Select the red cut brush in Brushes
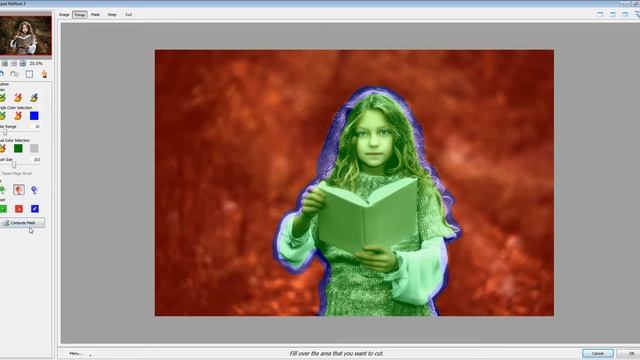This screenshot has height=360, width=640. (18, 98)
